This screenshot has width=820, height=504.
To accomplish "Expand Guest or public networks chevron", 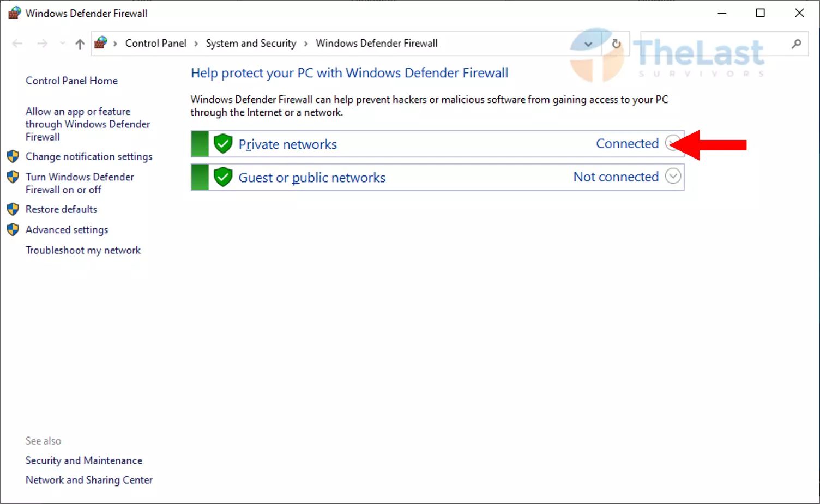I will pos(673,177).
